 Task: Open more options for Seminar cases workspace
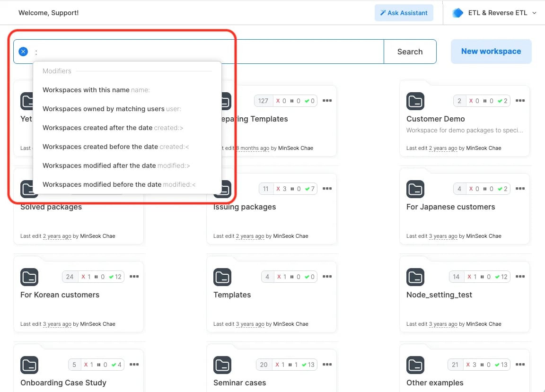coord(327,364)
